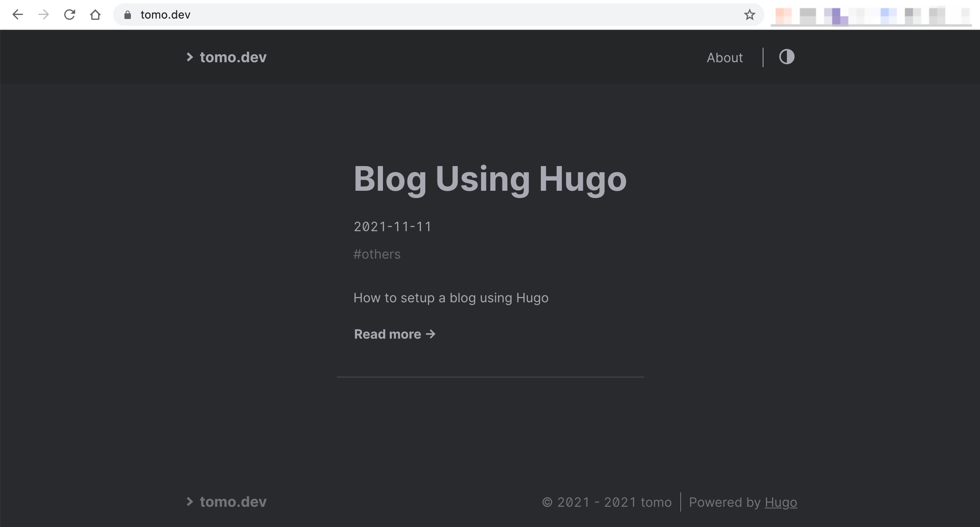Click the pink browser extension icon

[x=783, y=16]
